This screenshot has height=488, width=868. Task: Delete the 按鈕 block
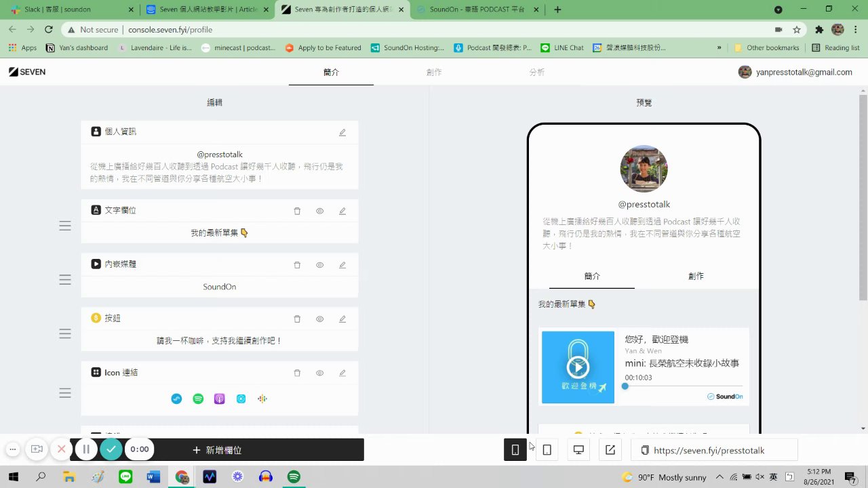click(297, 319)
